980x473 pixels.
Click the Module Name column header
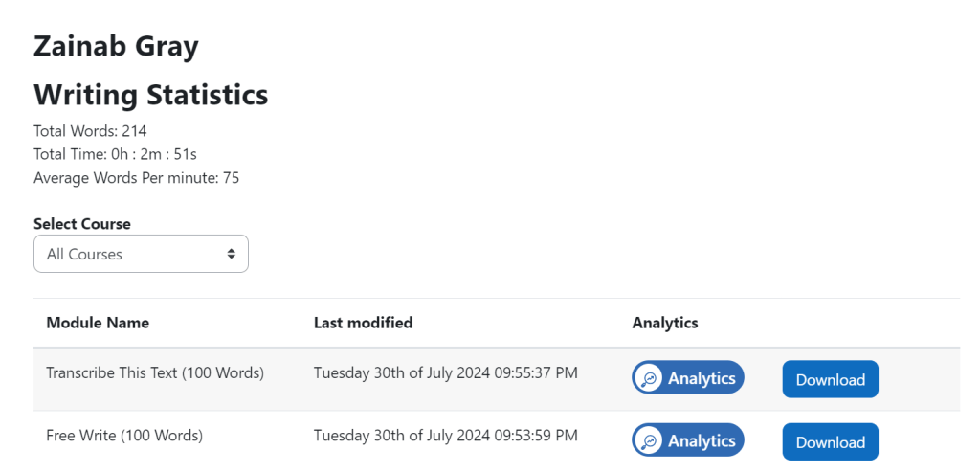98,323
